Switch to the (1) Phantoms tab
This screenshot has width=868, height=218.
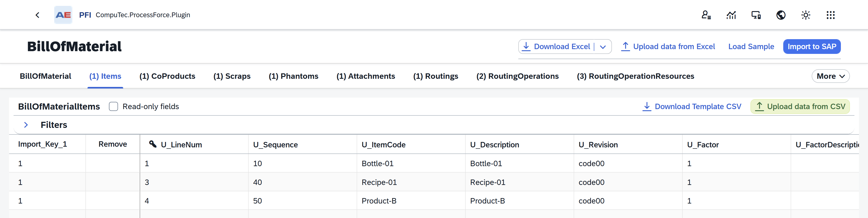[x=293, y=76]
